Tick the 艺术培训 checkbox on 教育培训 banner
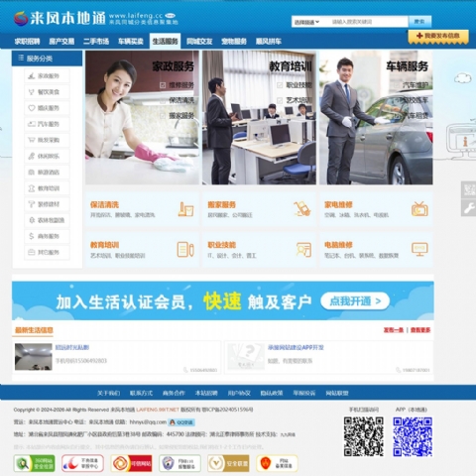The width and height of the screenshot is (476, 476). (280, 100)
